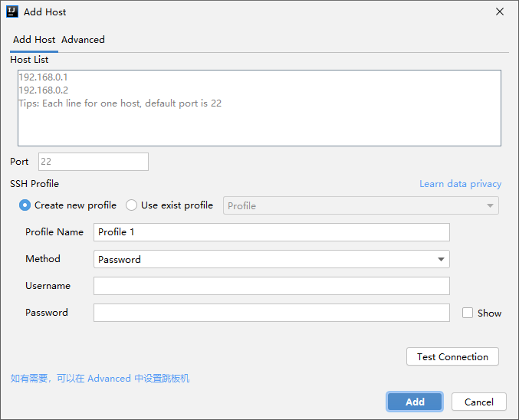The height and width of the screenshot is (420, 519).
Task: Click the Method dropdown arrow
Action: pyautogui.click(x=441, y=259)
